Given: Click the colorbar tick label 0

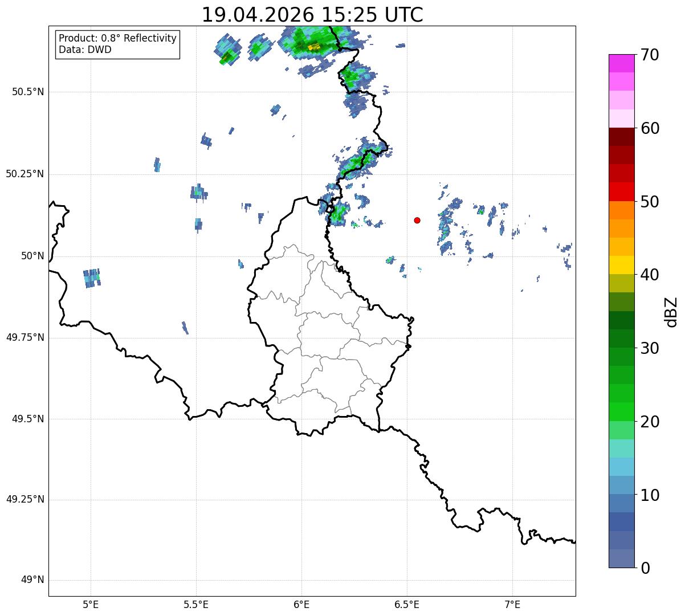Looking at the screenshot, I should pos(645,568).
